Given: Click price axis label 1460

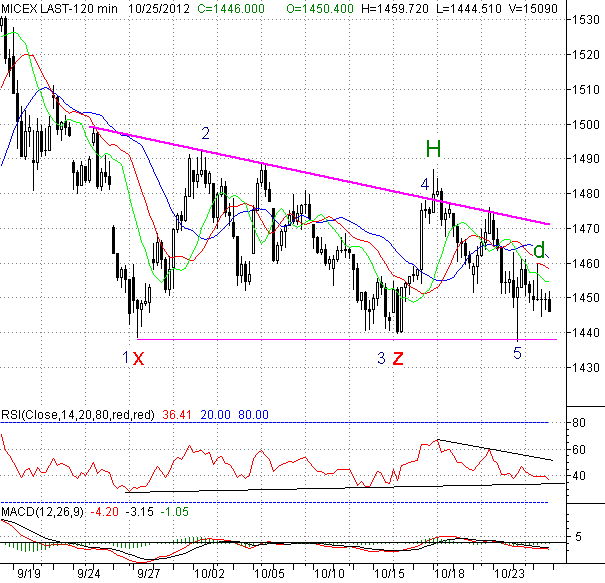Looking at the screenshot, I should 585,264.
